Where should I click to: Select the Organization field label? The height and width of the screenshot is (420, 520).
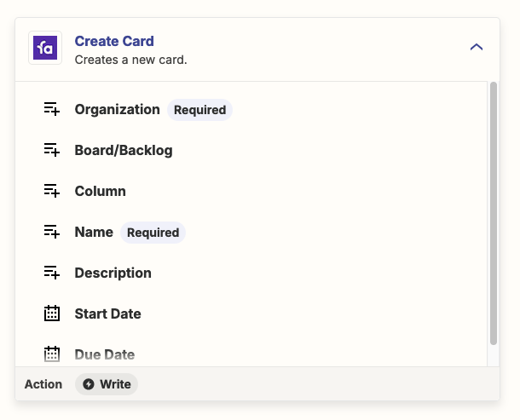pos(117,109)
